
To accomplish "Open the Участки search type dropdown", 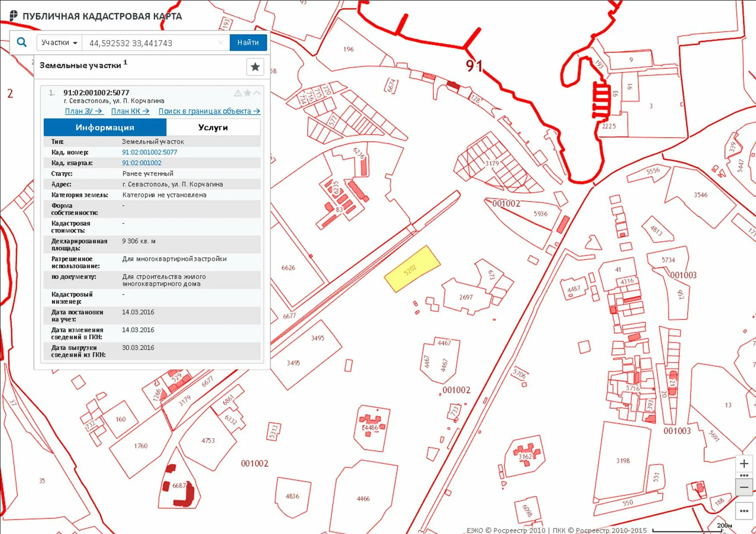I will click(59, 43).
